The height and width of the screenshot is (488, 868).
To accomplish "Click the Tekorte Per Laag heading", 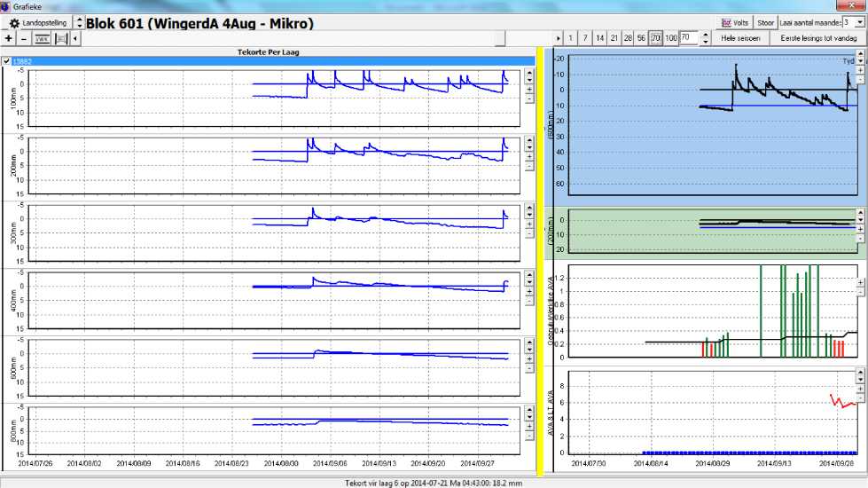I will point(268,52).
